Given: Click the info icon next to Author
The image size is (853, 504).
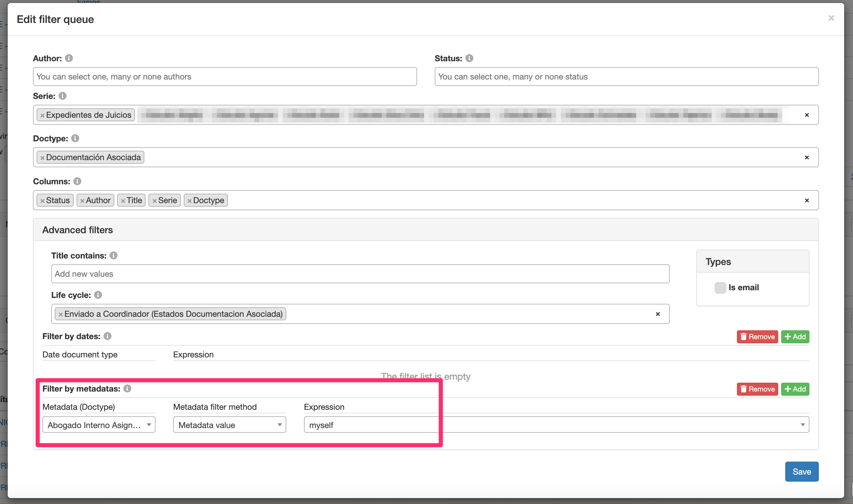Looking at the screenshot, I should [x=69, y=58].
